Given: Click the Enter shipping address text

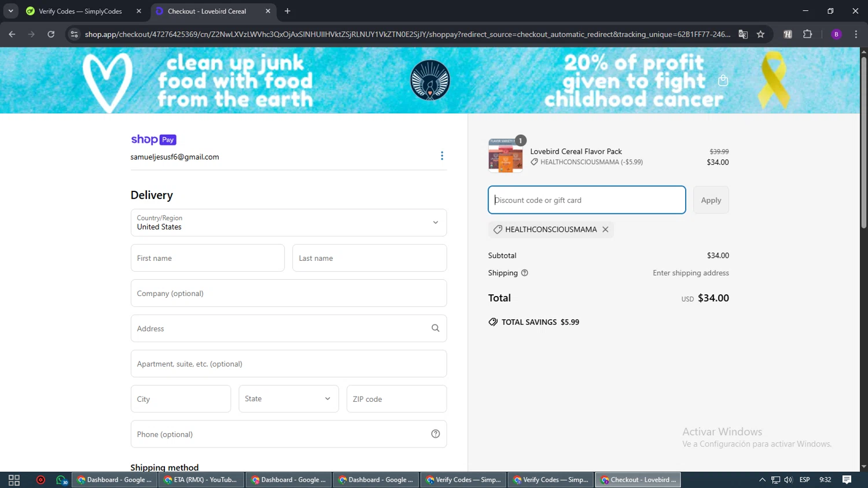Looking at the screenshot, I should pyautogui.click(x=691, y=273).
